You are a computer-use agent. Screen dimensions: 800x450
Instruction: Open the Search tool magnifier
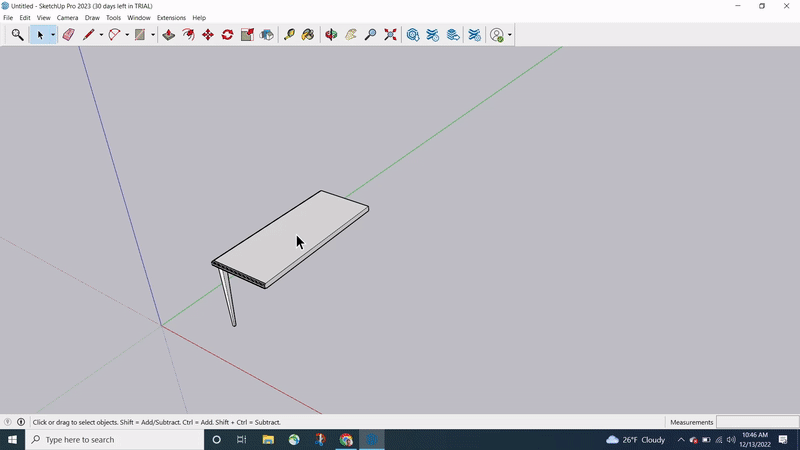tap(17, 35)
